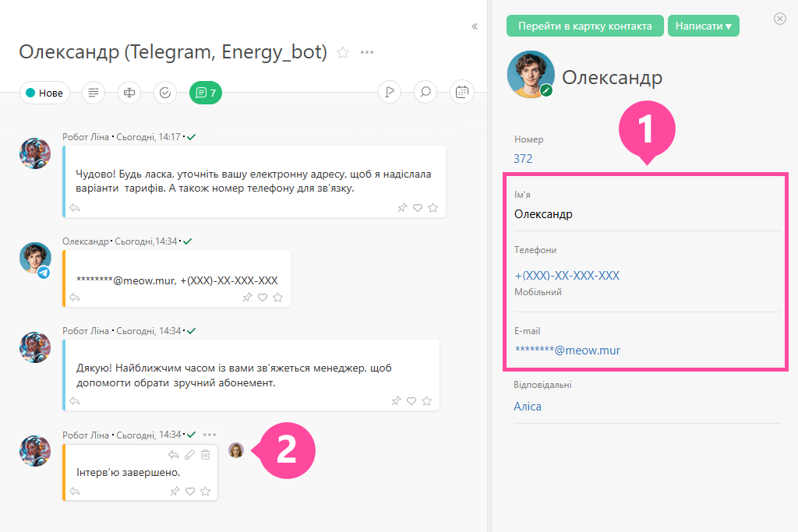Open search with magnifier icon
The width and height of the screenshot is (798, 532).
425,93
